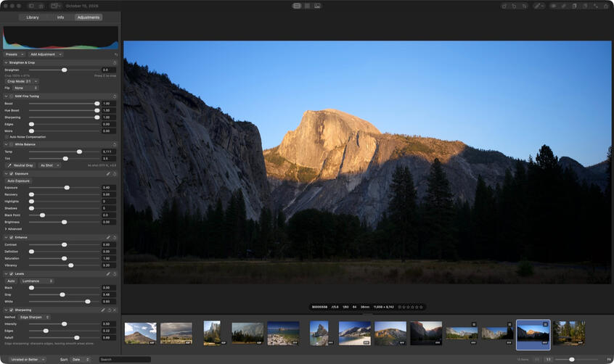
Task: Toggle the sidebar icon in title bar
Action: (31, 6)
